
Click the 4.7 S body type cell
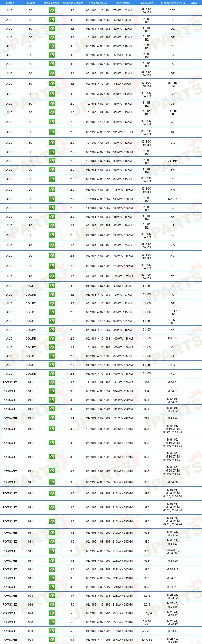click(x=147, y=596)
